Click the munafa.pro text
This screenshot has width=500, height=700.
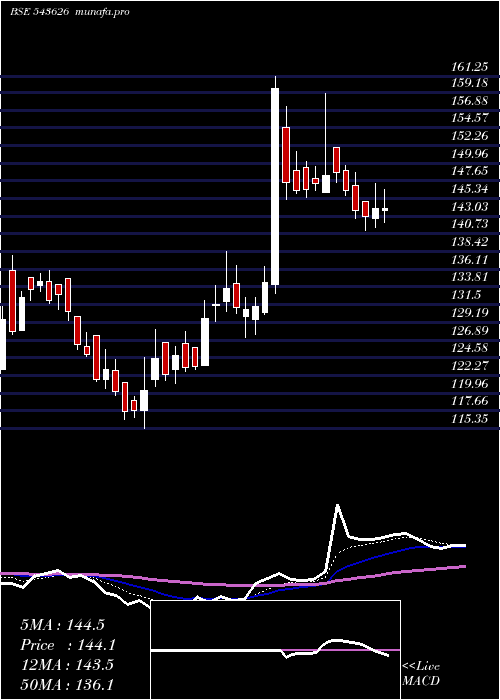pyautogui.click(x=101, y=12)
